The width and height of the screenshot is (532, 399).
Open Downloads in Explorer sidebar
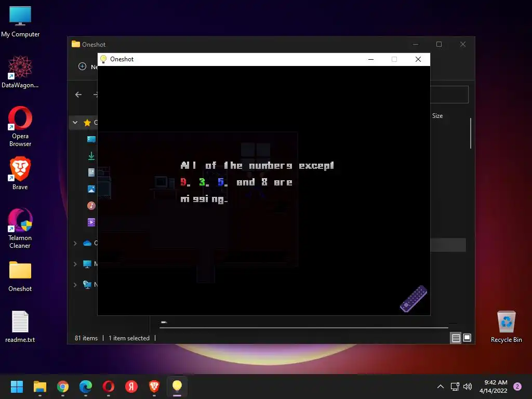tap(91, 156)
